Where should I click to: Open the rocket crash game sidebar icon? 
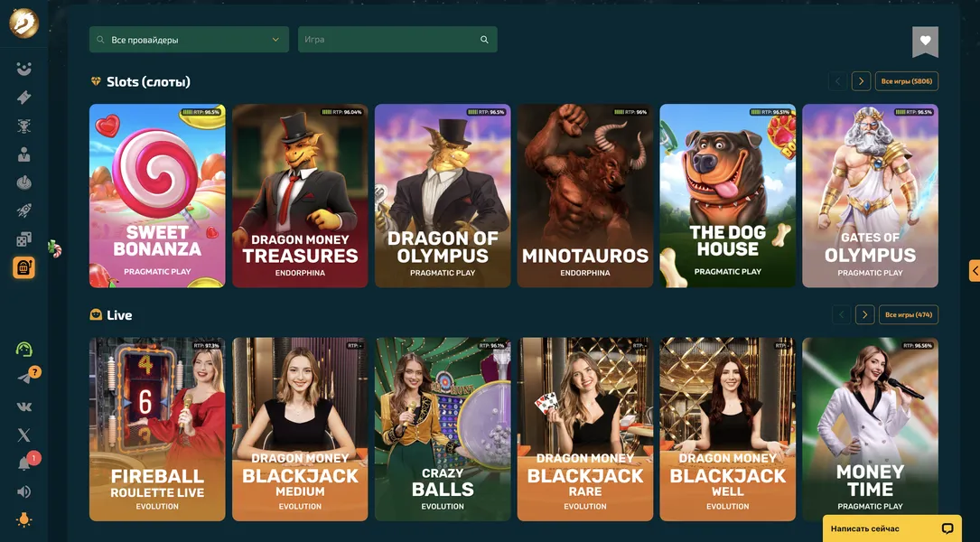click(23, 210)
